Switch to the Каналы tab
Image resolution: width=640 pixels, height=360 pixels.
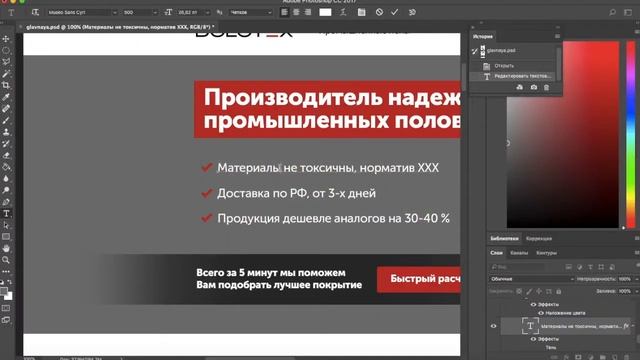(x=519, y=253)
